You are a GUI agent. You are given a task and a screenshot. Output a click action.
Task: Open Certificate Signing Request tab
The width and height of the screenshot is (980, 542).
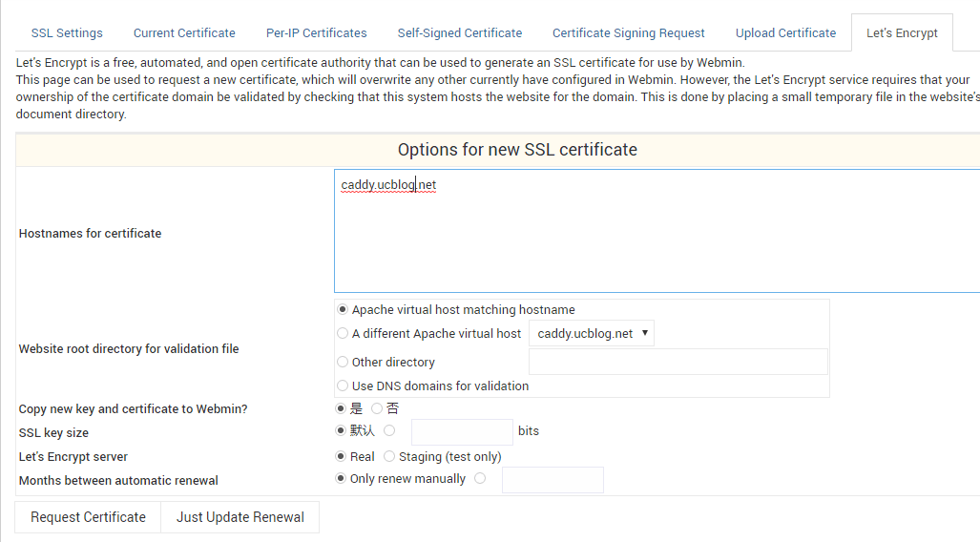click(629, 33)
